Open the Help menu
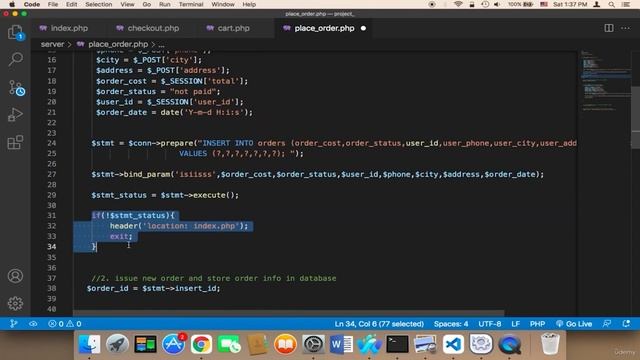This screenshot has width=640, height=360. click(249, 4)
